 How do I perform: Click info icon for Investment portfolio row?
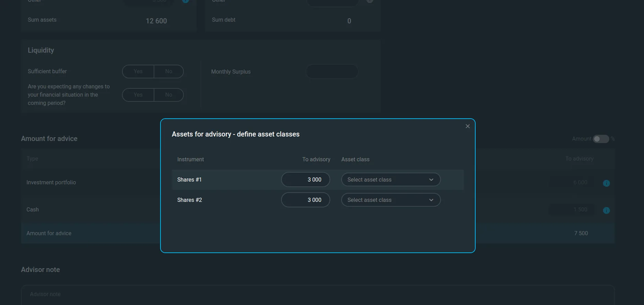(606, 183)
